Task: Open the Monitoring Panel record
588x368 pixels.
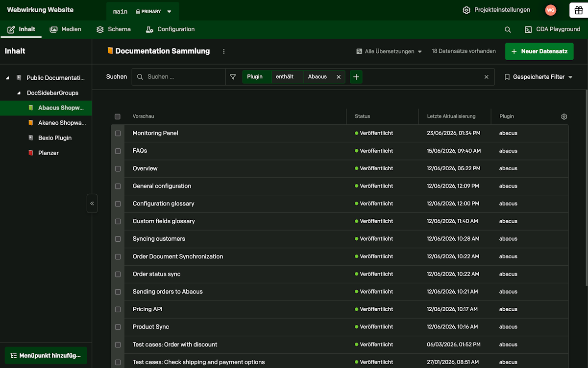Action: pyautogui.click(x=155, y=133)
